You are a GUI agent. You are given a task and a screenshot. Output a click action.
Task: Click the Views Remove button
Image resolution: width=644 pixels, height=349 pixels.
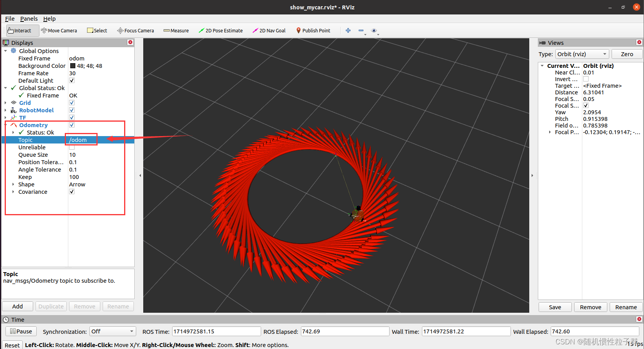591,307
